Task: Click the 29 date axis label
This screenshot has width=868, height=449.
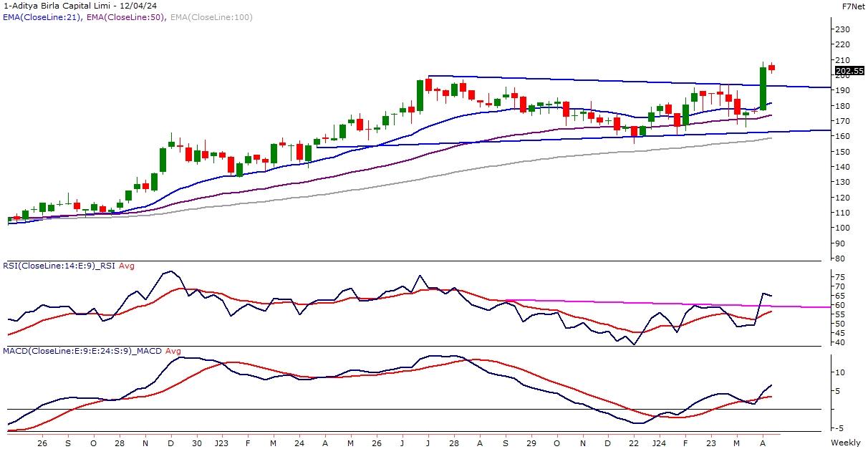Action: 531,443
